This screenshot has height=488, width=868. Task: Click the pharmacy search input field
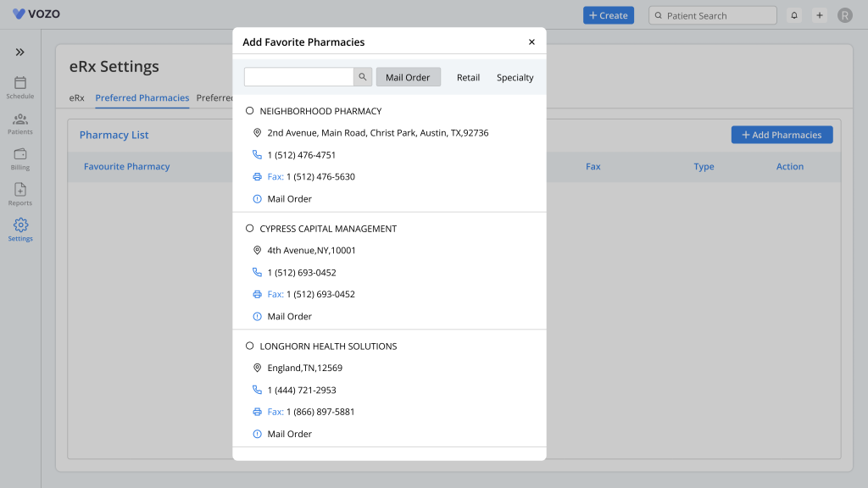[298, 77]
